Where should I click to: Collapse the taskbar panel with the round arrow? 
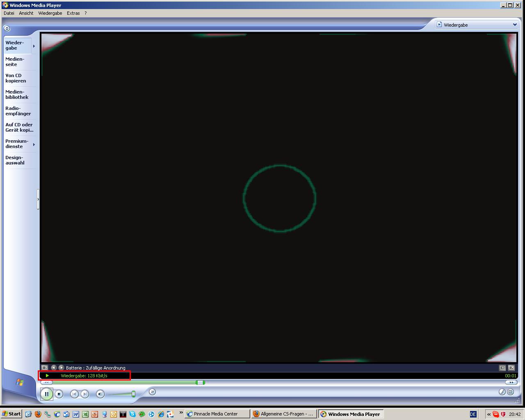pyautogui.click(x=7, y=28)
